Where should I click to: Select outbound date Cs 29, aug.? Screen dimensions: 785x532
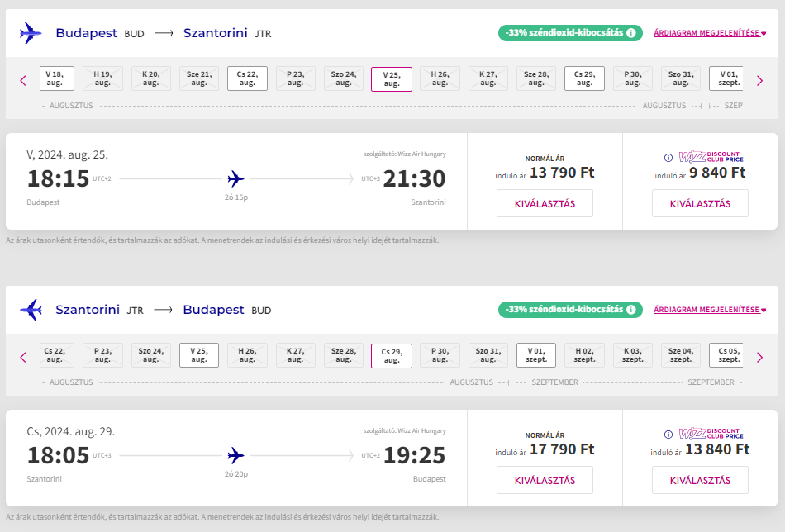[584, 78]
